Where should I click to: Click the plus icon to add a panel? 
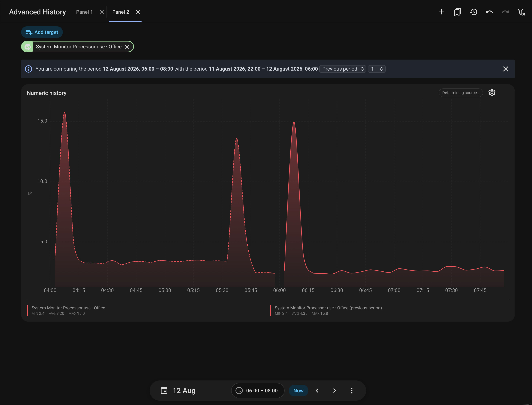pos(442,12)
